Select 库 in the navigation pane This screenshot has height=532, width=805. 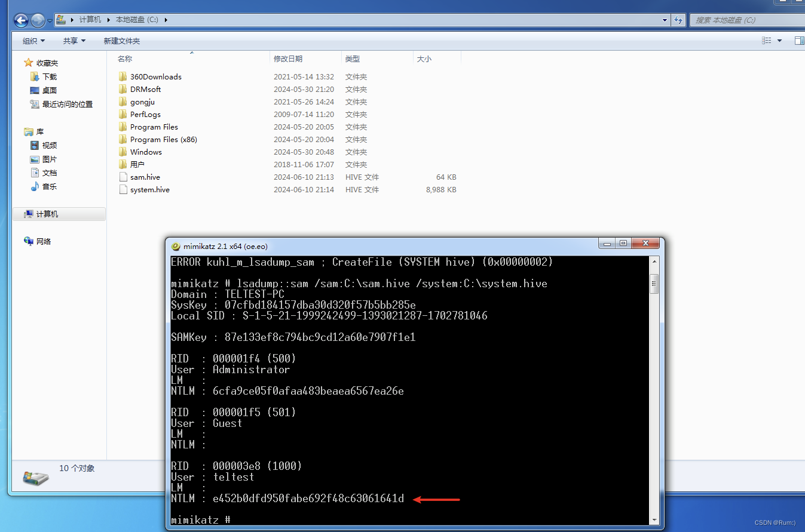[34, 131]
